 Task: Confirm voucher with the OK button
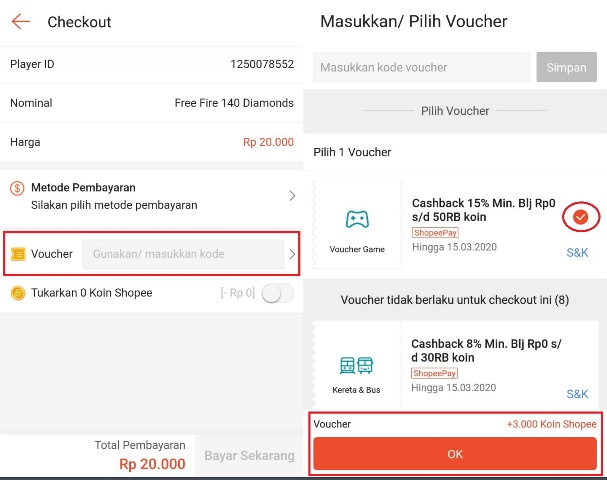pos(455,454)
